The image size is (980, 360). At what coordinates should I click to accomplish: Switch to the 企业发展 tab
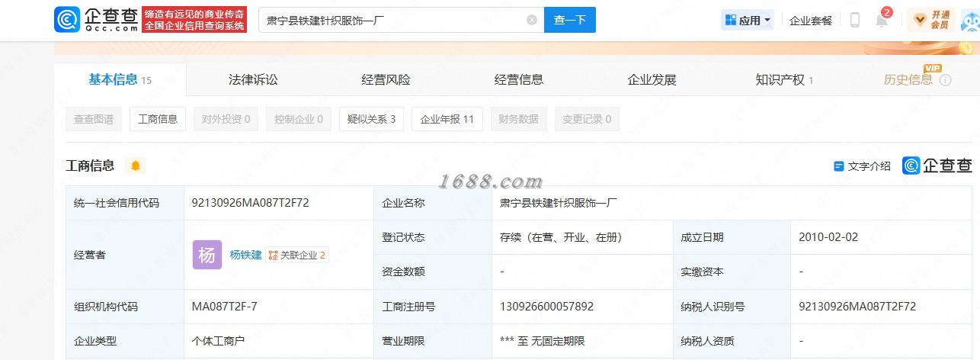tap(652, 79)
